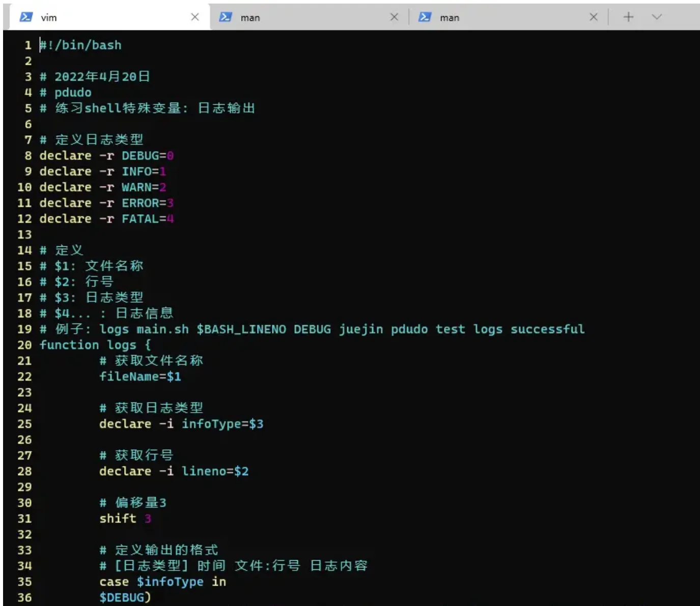Close the vim tab
Screen dimensions: 700x606
coord(195,17)
